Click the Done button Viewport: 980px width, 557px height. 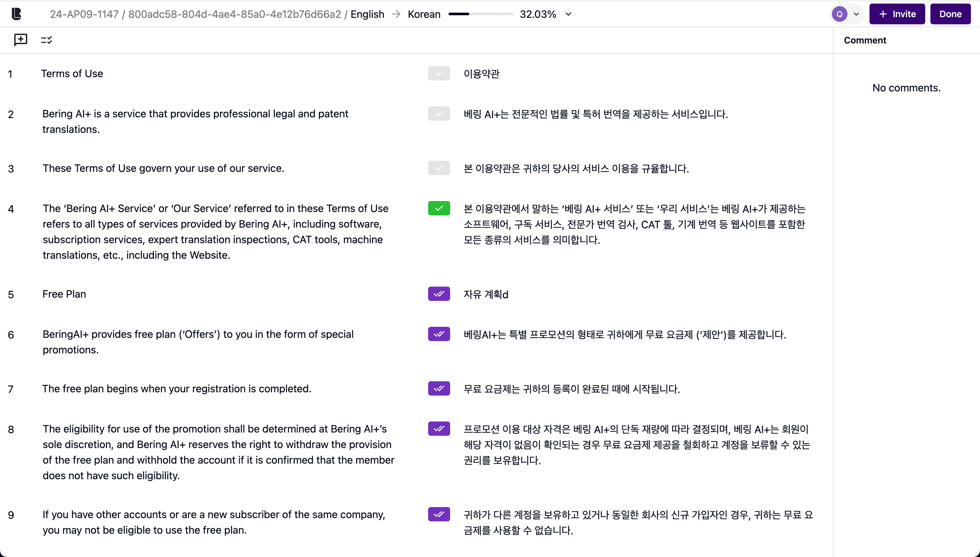(950, 14)
